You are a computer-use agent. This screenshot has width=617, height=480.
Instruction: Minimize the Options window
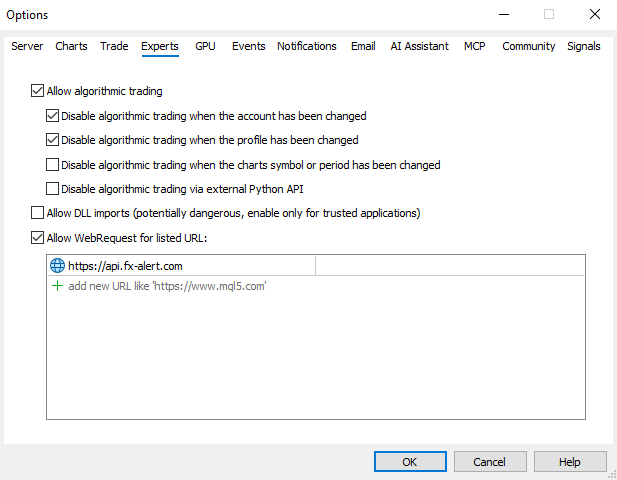point(504,15)
